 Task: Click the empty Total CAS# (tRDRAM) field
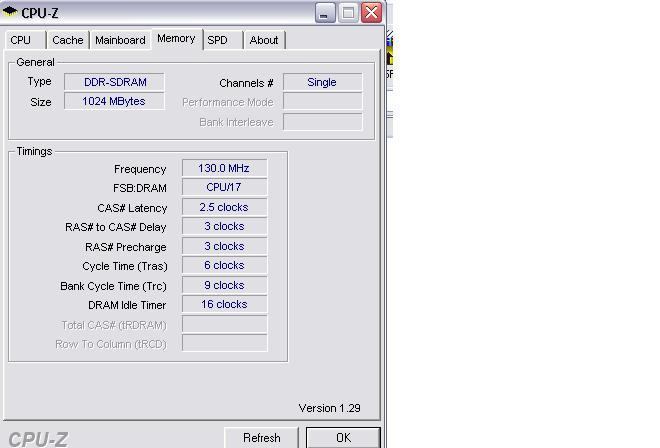[x=224, y=325]
